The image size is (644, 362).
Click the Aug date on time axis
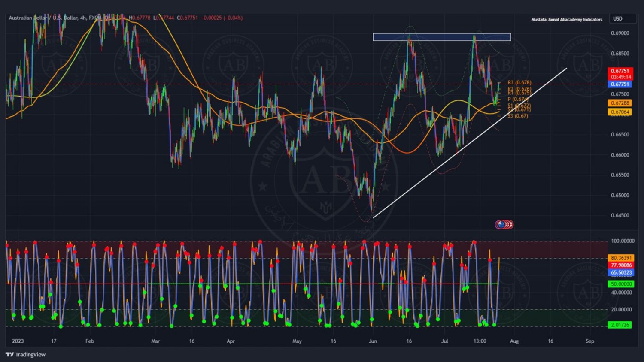coord(514,341)
